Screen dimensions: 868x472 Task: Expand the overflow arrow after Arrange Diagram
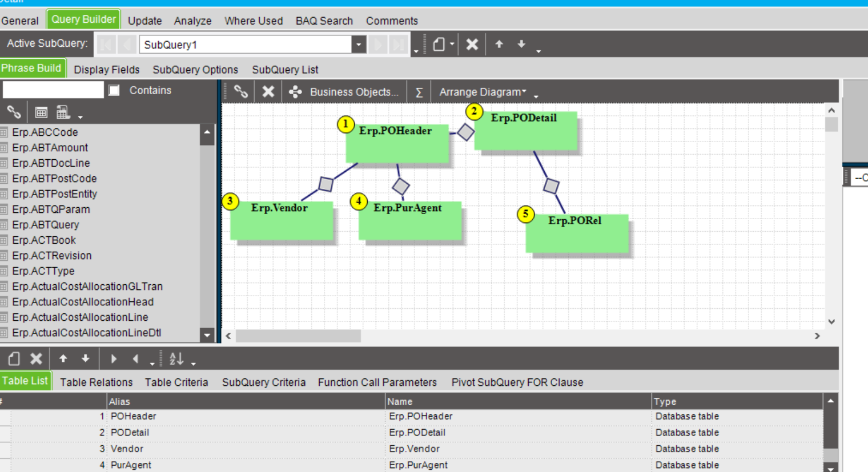536,96
